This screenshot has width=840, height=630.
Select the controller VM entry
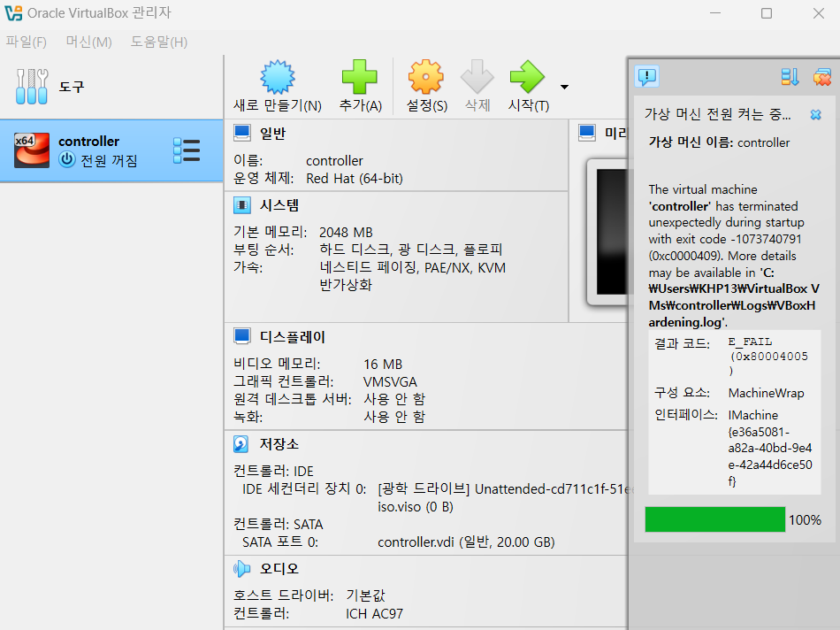111,150
